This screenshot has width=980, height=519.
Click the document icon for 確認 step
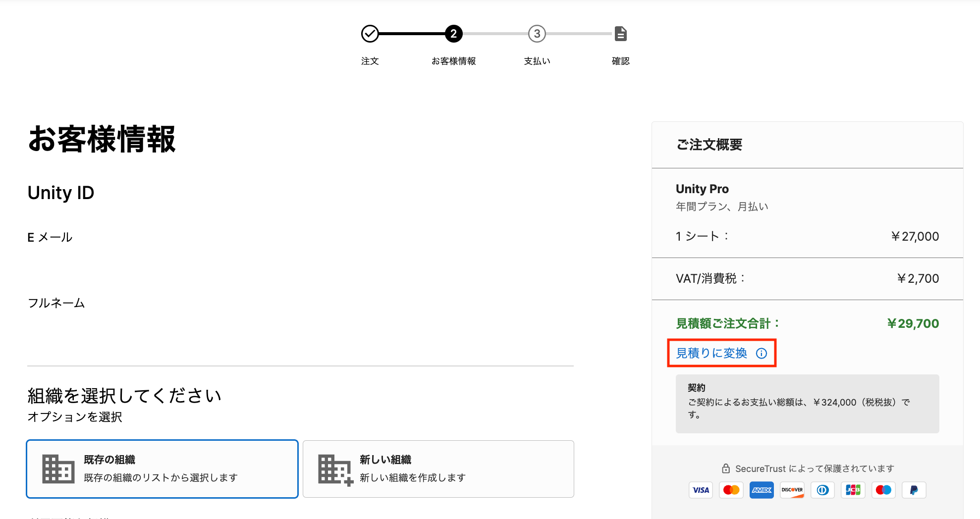[x=621, y=34]
